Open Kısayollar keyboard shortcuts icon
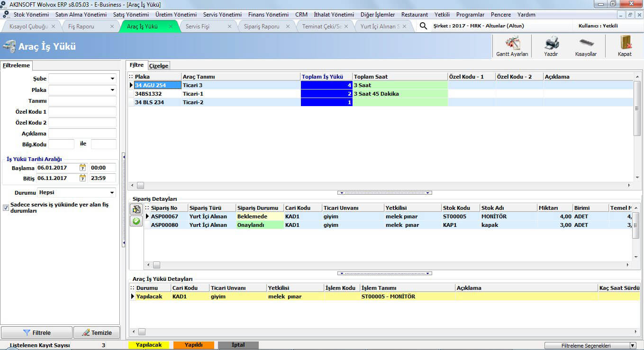The width and height of the screenshot is (644, 350). pyautogui.click(x=586, y=43)
